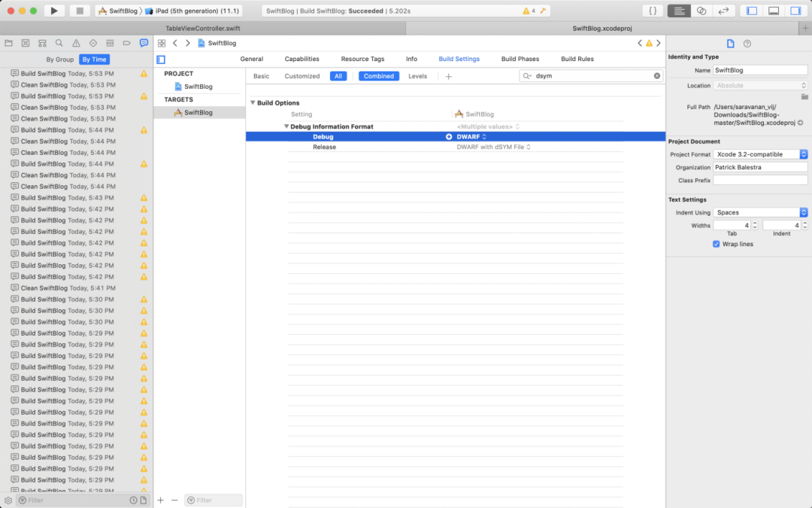Click the add build setting plus button
The height and width of the screenshot is (508, 812).
448,76
